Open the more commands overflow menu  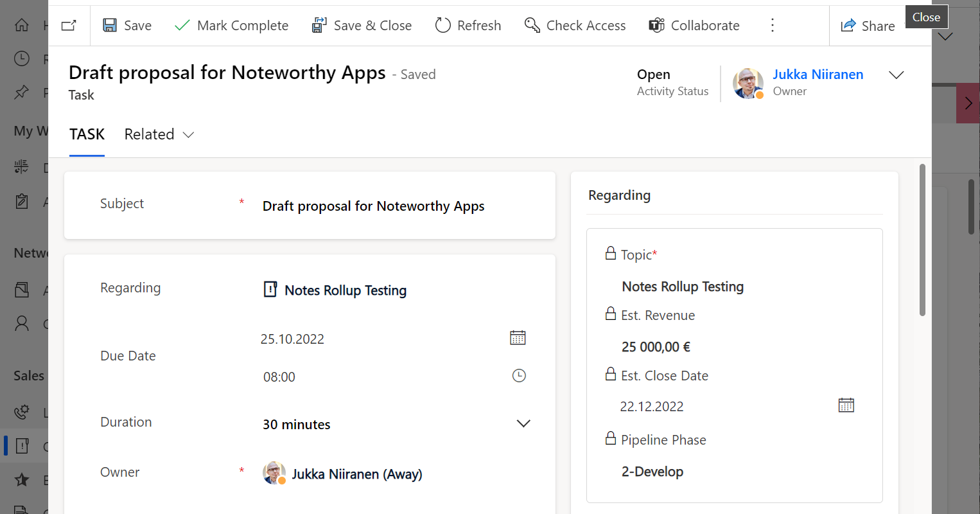click(x=773, y=26)
